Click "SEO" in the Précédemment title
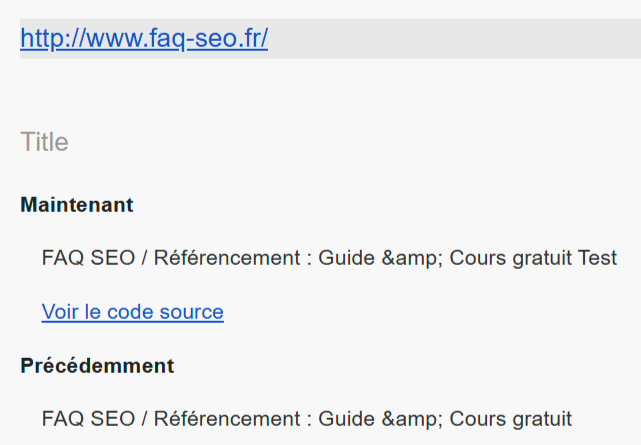 tap(111, 418)
